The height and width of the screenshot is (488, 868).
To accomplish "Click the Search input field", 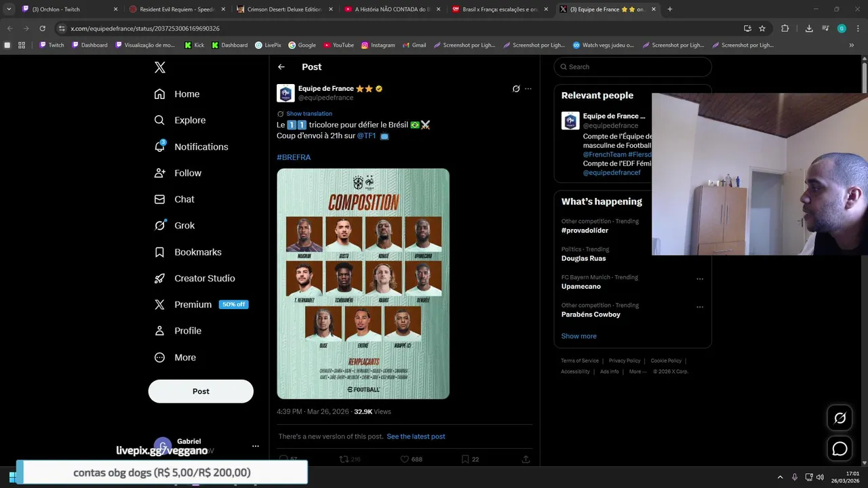I will (633, 66).
